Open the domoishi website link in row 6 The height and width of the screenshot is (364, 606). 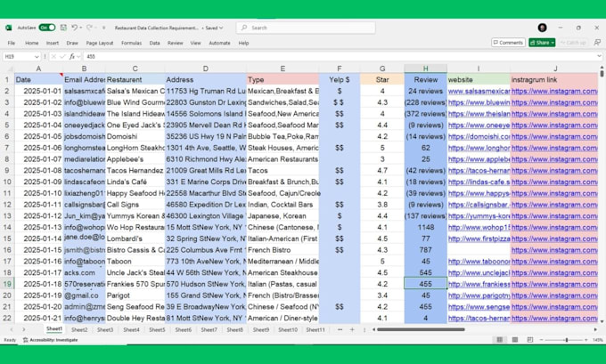[479, 136]
